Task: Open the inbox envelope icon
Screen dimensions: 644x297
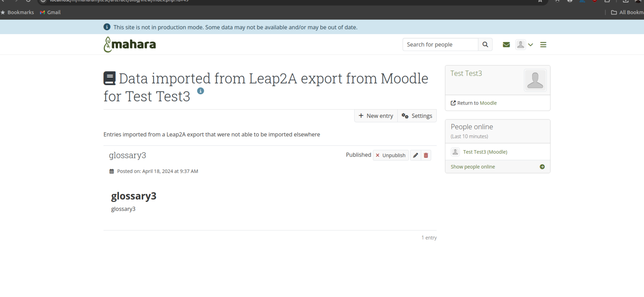Action: (x=506, y=44)
